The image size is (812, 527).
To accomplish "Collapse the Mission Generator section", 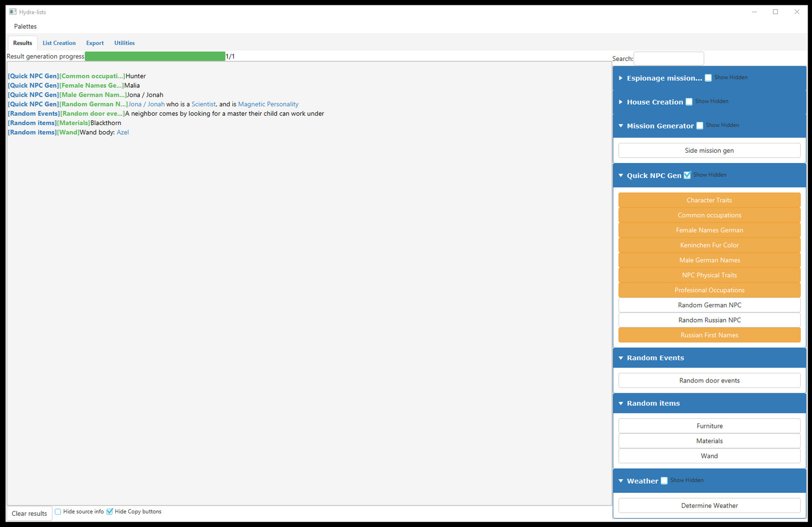I will pyautogui.click(x=621, y=126).
